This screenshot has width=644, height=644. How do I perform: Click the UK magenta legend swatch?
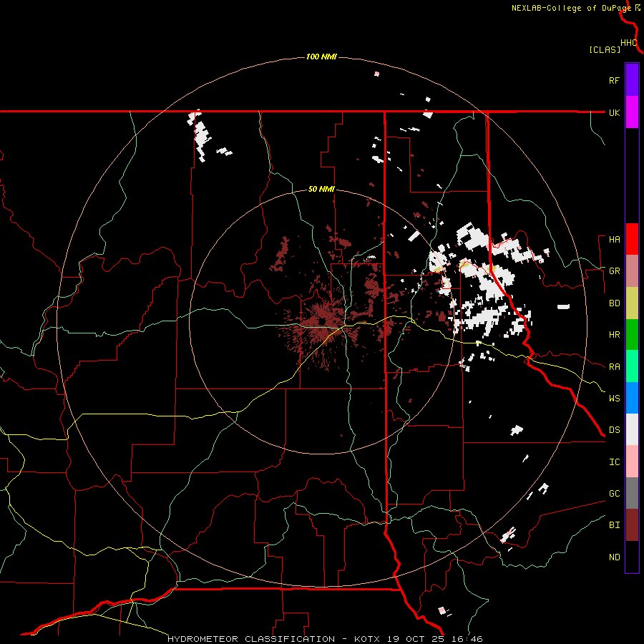coord(632,112)
